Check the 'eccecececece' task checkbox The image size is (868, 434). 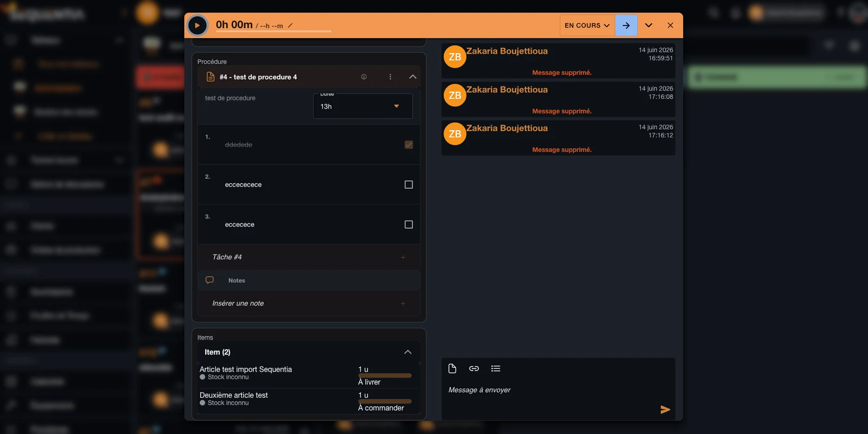click(409, 184)
